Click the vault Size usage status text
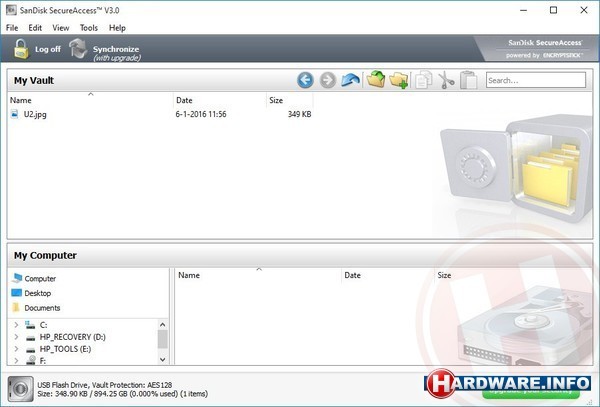This screenshot has width=600, height=407. [x=122, y=394]
